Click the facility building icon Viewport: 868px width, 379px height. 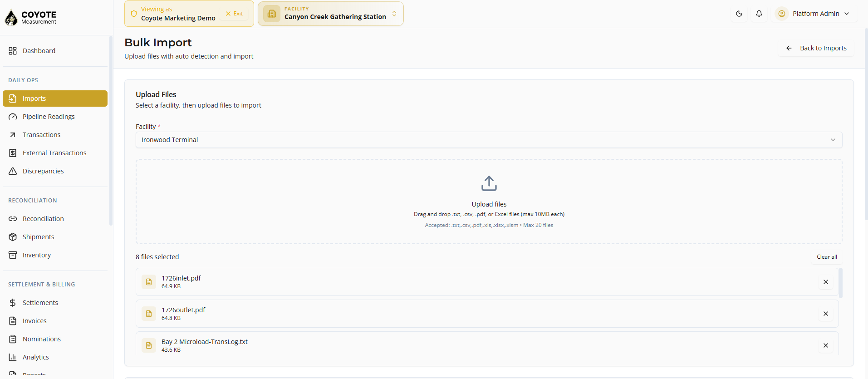(x=272, y=14)
